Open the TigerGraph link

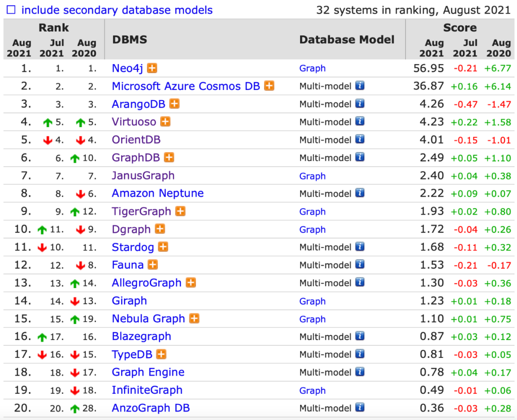(141, 211)
